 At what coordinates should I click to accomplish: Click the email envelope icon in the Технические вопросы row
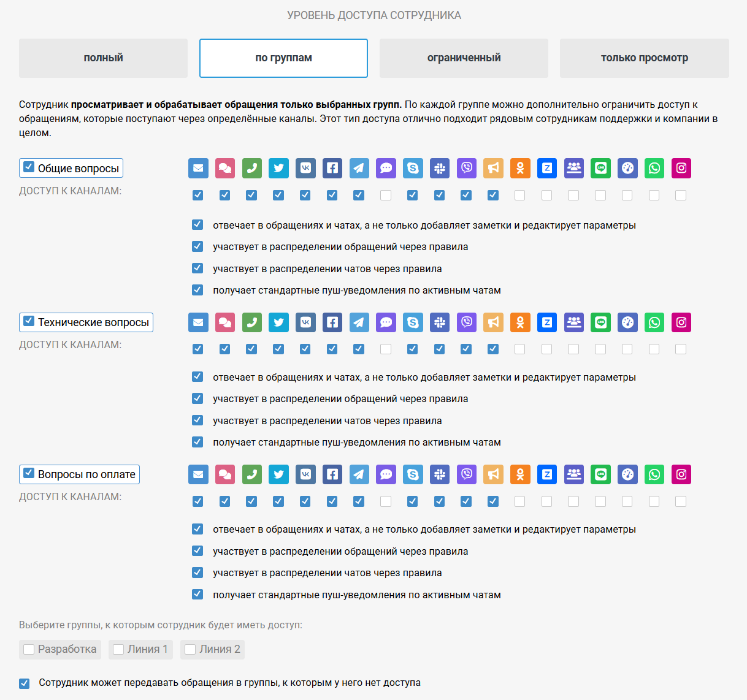(198, 322)
